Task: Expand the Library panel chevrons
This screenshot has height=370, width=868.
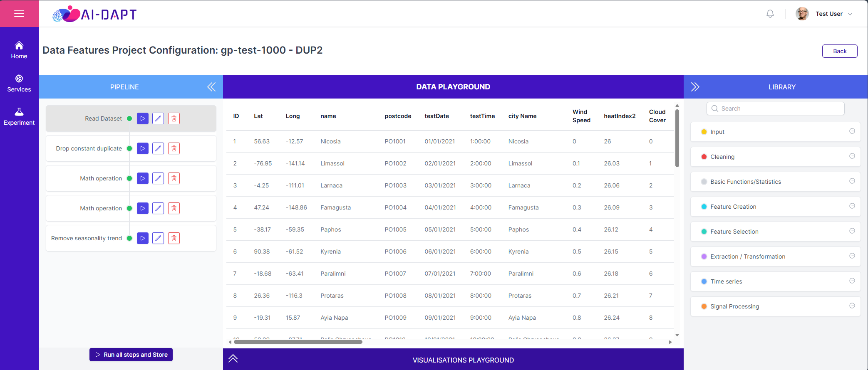Action: coord(695,87)
